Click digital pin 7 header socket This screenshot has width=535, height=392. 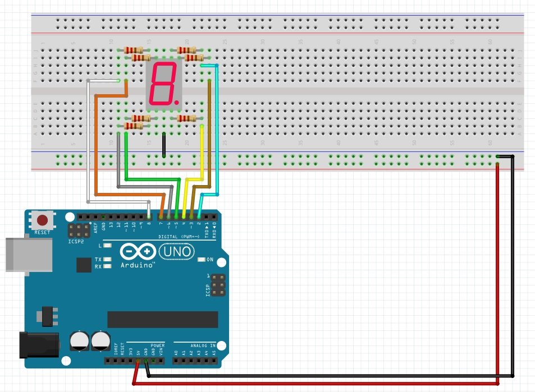(161, 216)
